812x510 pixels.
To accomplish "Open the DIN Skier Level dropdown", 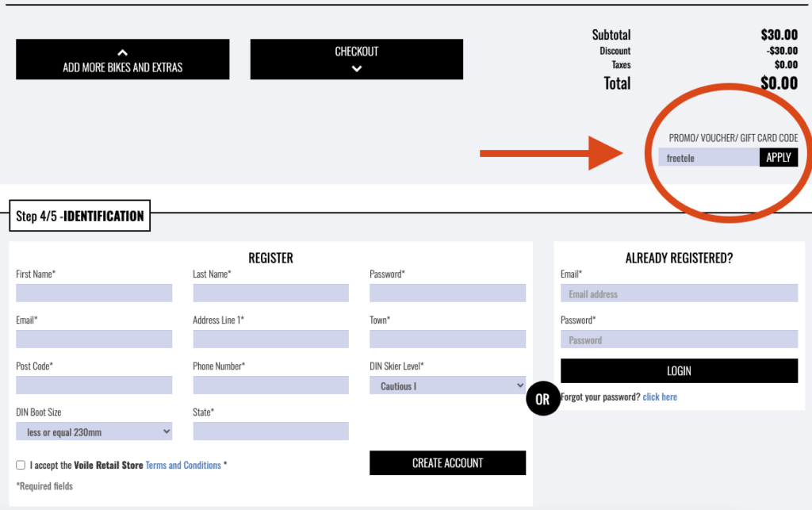I will (x=447, y=385).
